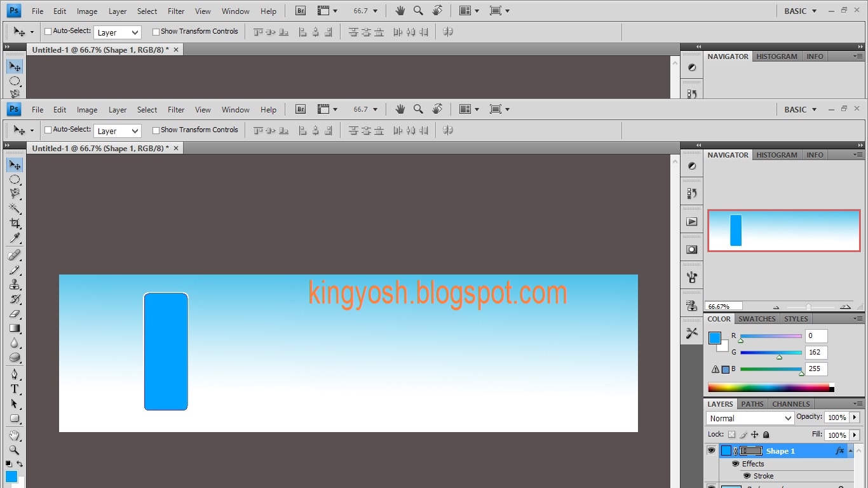Screen dimensions: 868x488
Task: Open Image menu in upper window
Action: 87,11
